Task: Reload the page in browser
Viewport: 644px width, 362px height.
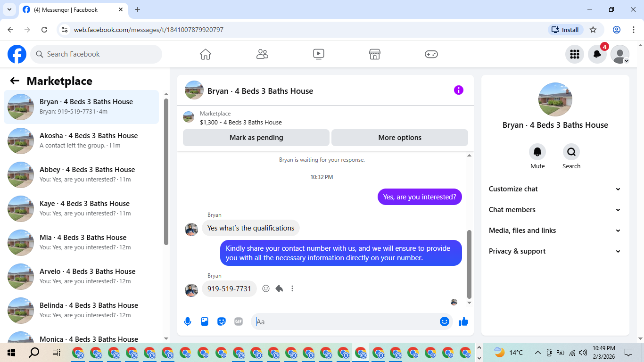Action: click(44, 30)
